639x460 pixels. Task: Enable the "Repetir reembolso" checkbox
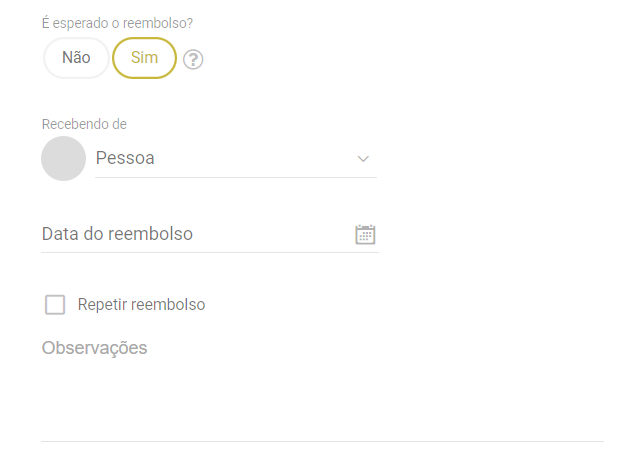(55, 305)
